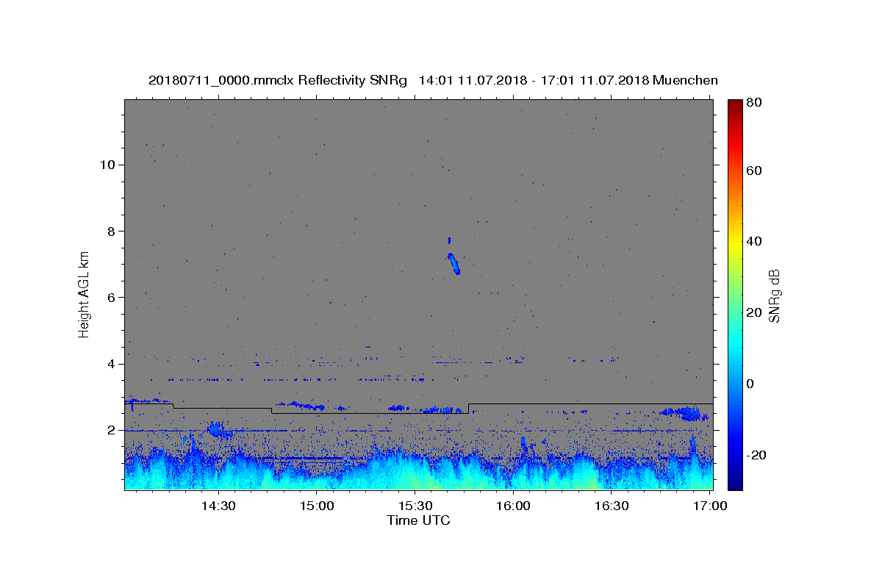Click the dark red top of the colorbar
Screen dimensions: 882x588
(x=734, y=105)
